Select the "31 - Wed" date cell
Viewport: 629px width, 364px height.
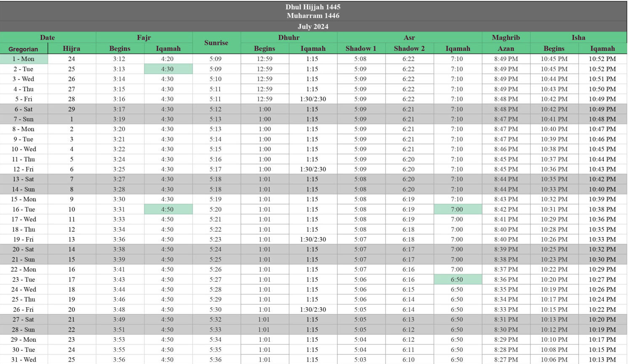(x=24, y=360)
